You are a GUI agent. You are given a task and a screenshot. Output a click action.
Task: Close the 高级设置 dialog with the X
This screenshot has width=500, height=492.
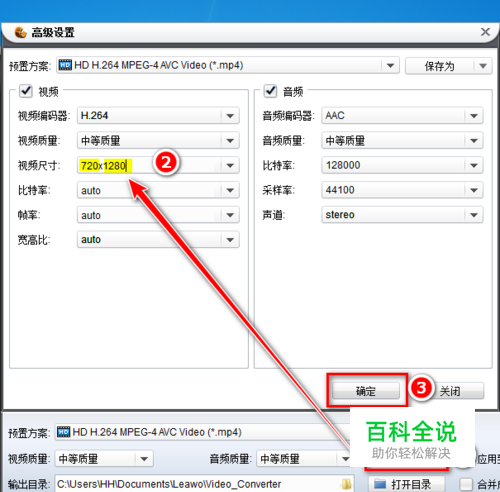point(485,32)
